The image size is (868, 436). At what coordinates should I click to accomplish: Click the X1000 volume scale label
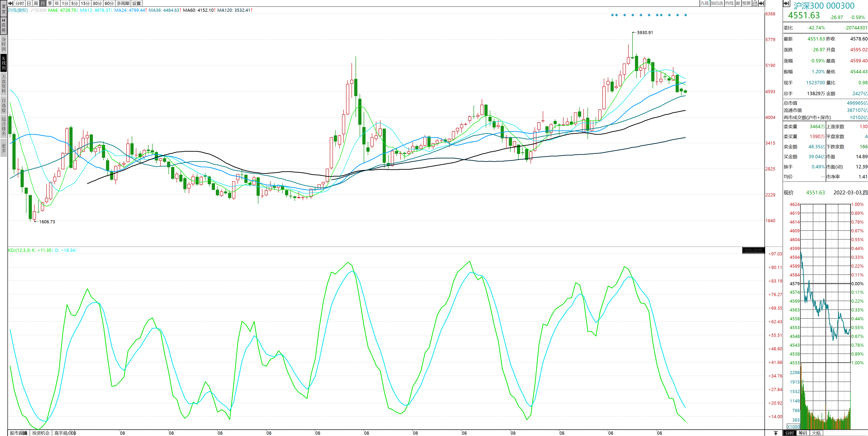[x=793, y=427]
